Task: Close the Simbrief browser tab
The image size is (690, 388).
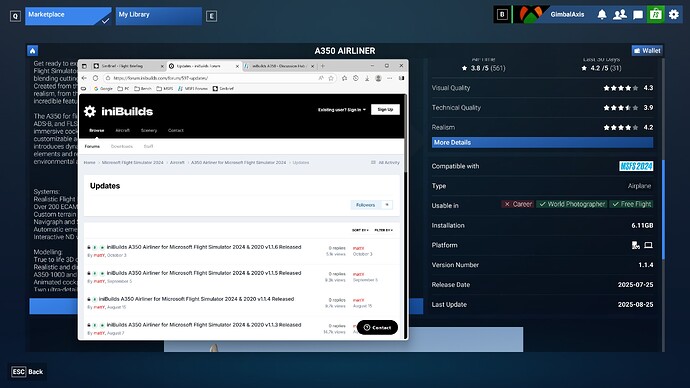Action: (x=161, y=66)
